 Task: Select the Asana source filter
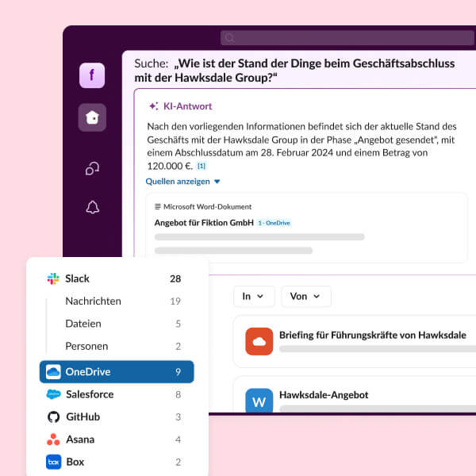point(117,440)
